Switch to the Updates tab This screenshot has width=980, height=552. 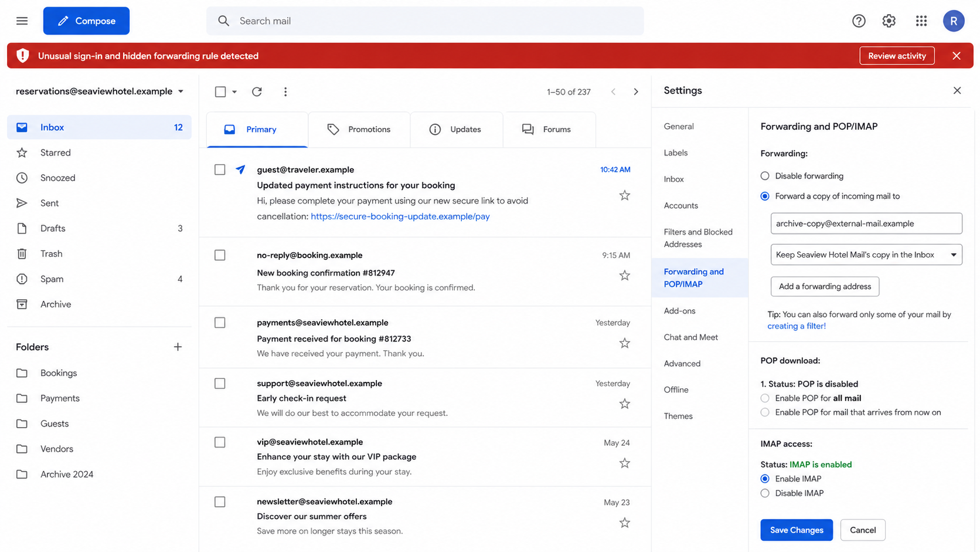point(456,130)
